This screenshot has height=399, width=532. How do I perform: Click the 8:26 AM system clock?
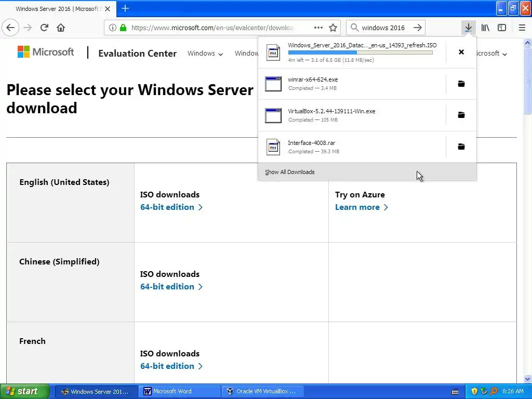[513, 391]
